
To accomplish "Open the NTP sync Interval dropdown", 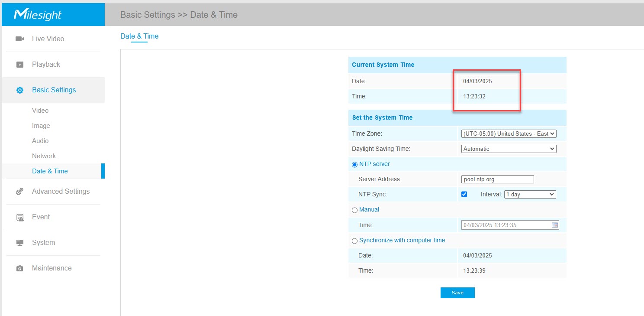I will point(530,194).
